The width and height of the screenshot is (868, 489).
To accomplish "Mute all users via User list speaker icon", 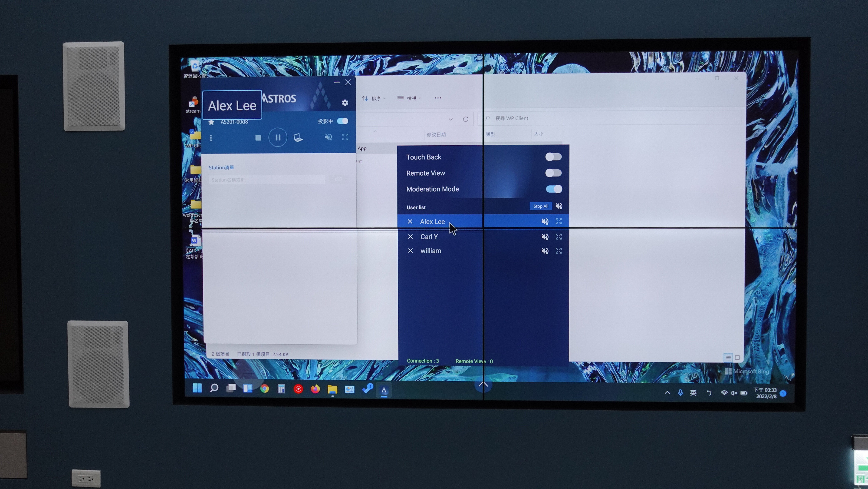I will coord(559,206).
